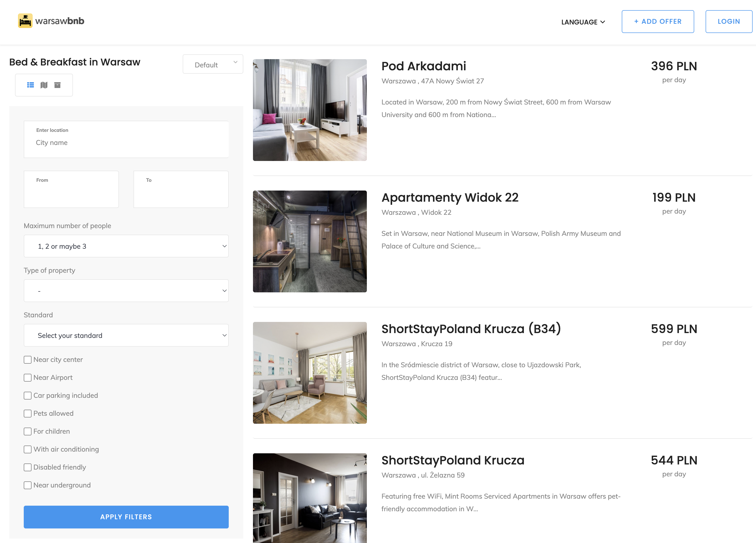
Task: Open Apartamenty Widok 22 photo
Action: 310,241
